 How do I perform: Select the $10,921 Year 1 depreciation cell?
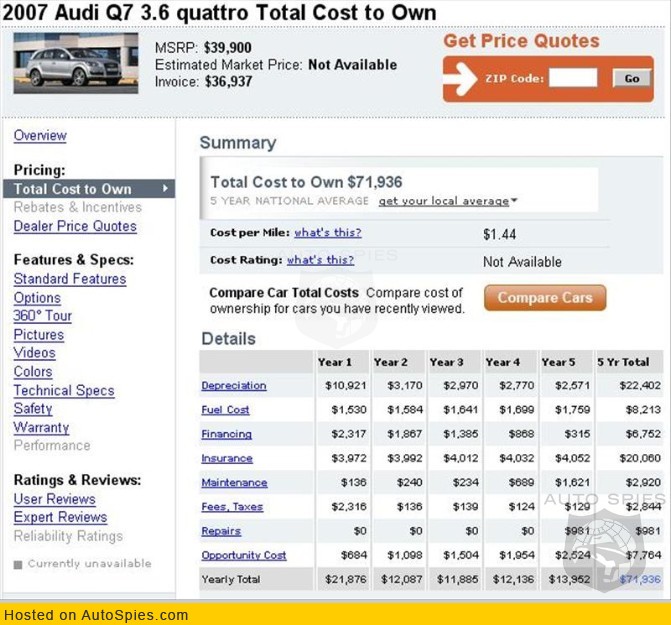coord(345,385)
